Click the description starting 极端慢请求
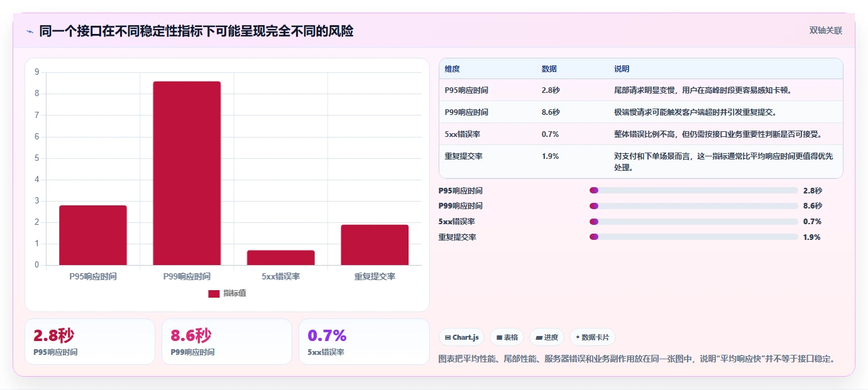 pos(696,112)
